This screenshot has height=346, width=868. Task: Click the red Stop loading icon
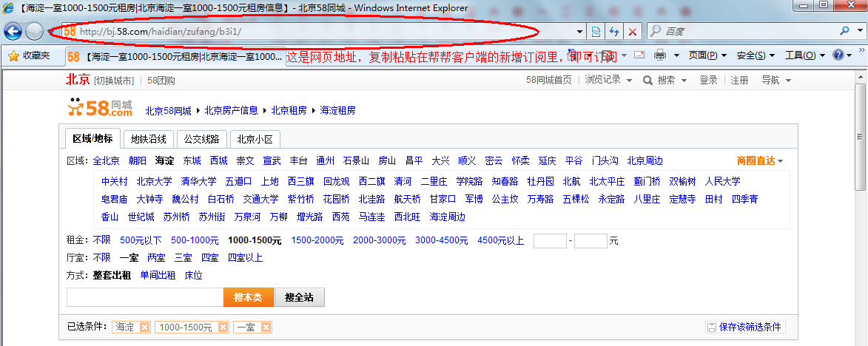(x=633, y=32)
